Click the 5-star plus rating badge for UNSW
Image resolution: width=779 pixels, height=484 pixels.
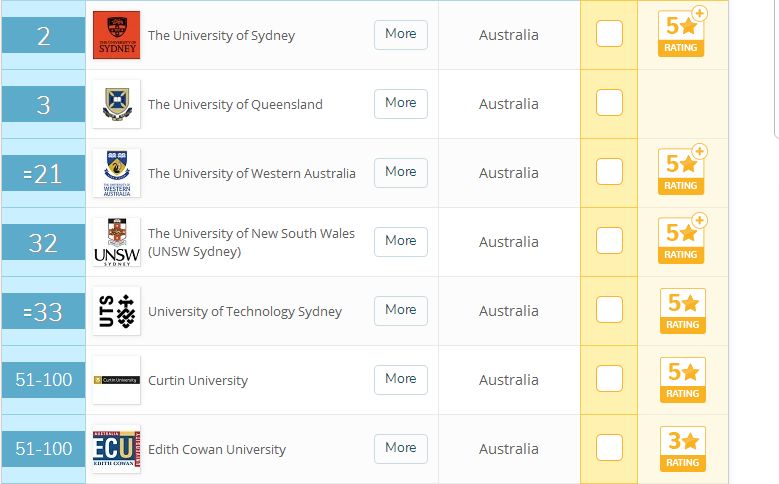pos(683,240)
